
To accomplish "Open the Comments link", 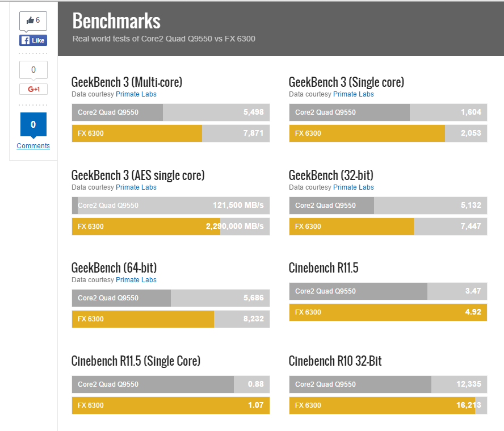I will tap(33, 146).
